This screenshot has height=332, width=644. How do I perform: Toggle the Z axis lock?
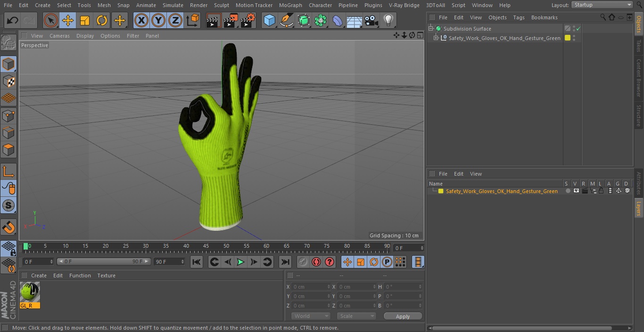click(x=175, y=20)
